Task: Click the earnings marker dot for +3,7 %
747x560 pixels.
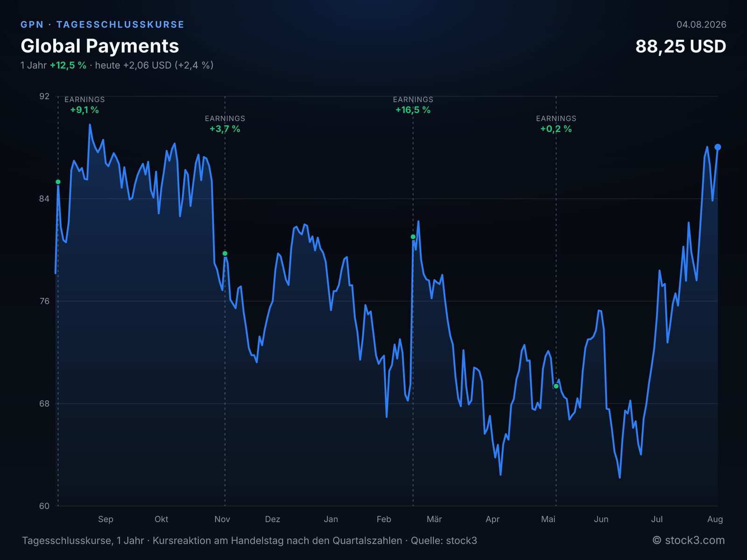Action: click(225, 253)
